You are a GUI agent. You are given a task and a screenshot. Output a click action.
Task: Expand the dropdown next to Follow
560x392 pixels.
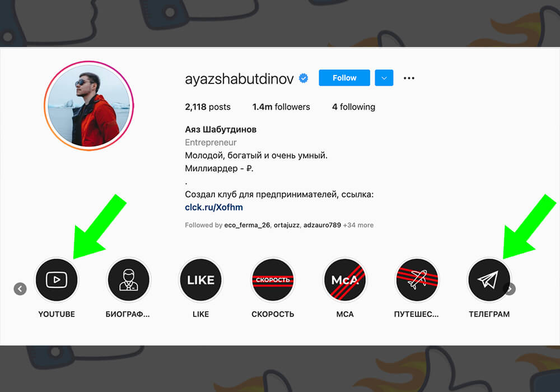(384, 78)
